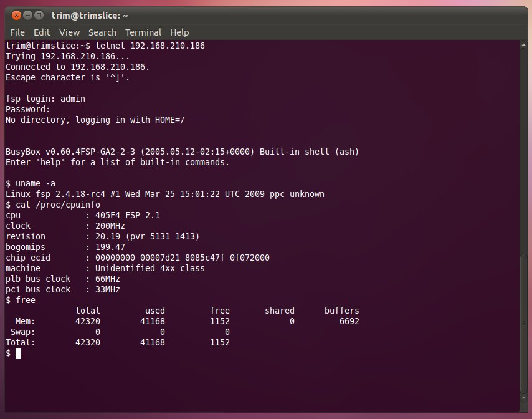Click the 'used' column header
Viewport: 532px width, 419px height.
pyautogui.click(x=155, y=311)
